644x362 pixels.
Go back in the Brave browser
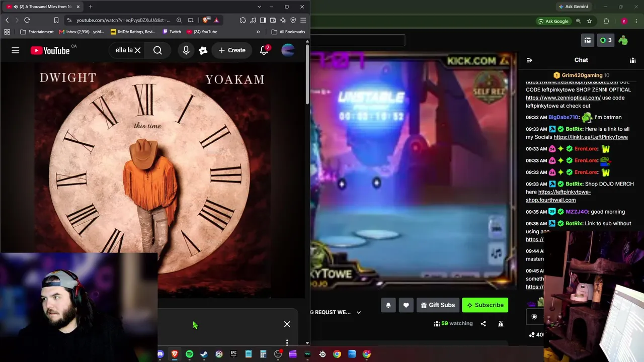point(7,20)
